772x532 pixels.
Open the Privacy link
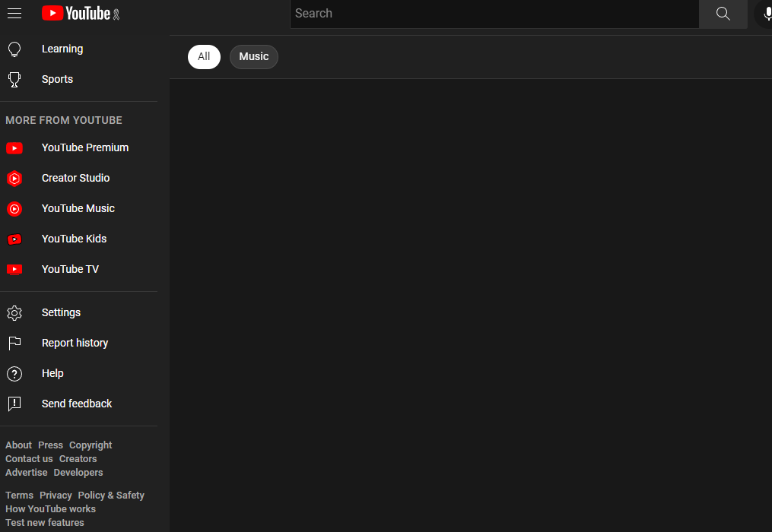pyautogui.click(x=56, y=495)
